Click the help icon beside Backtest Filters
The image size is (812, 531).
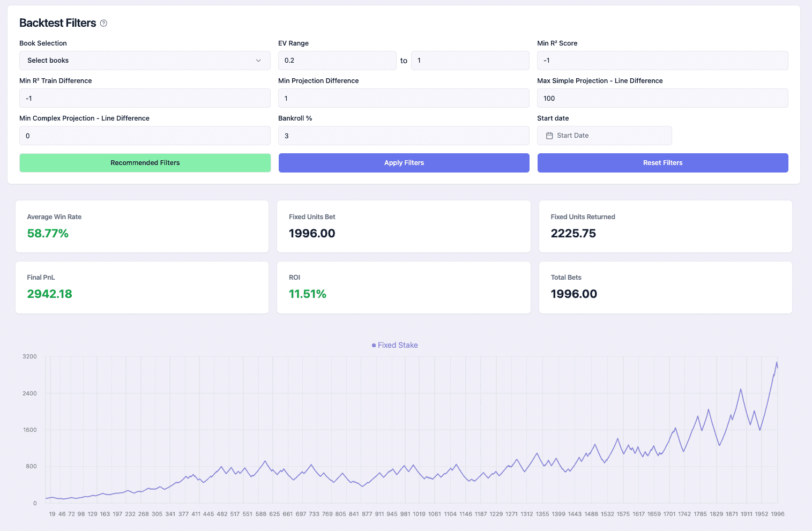[104, 23]
